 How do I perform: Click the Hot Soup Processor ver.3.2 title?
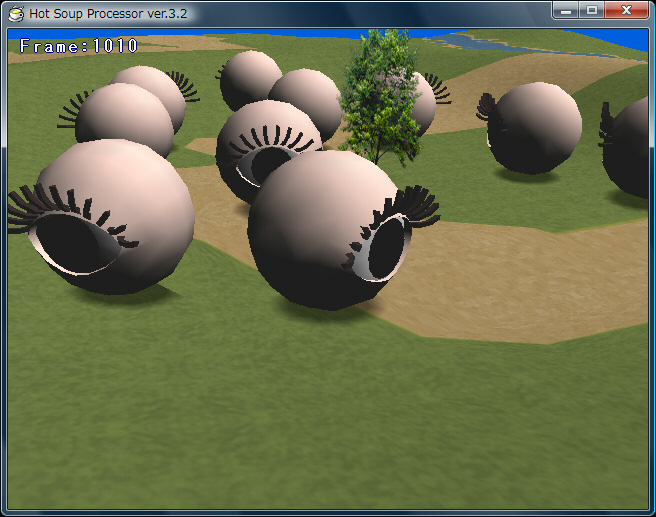108,14
